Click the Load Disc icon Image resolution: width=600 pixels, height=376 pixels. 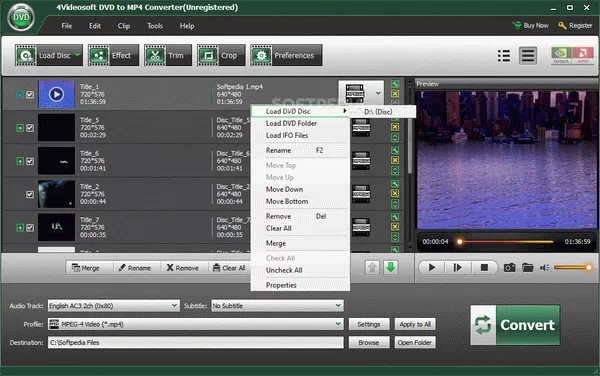(x=26, y=55)
